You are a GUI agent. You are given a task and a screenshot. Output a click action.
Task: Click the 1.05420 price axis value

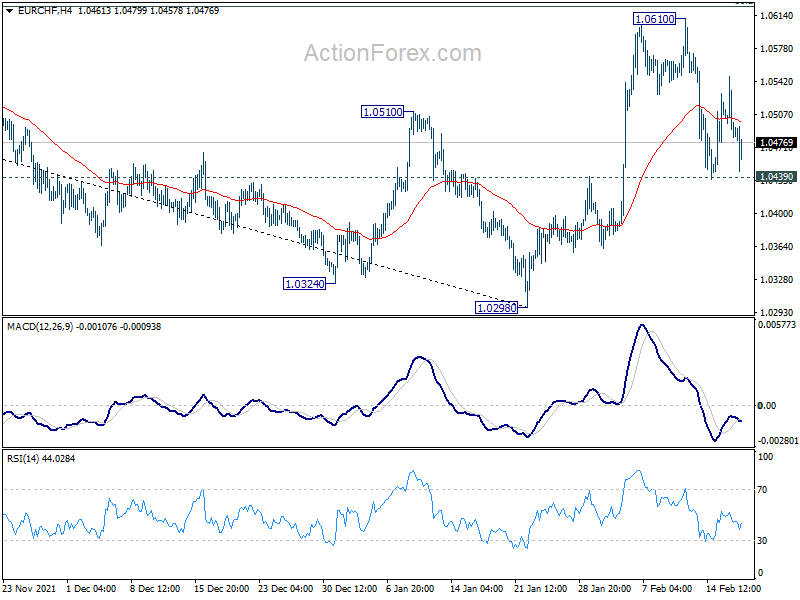click(777, 82)
